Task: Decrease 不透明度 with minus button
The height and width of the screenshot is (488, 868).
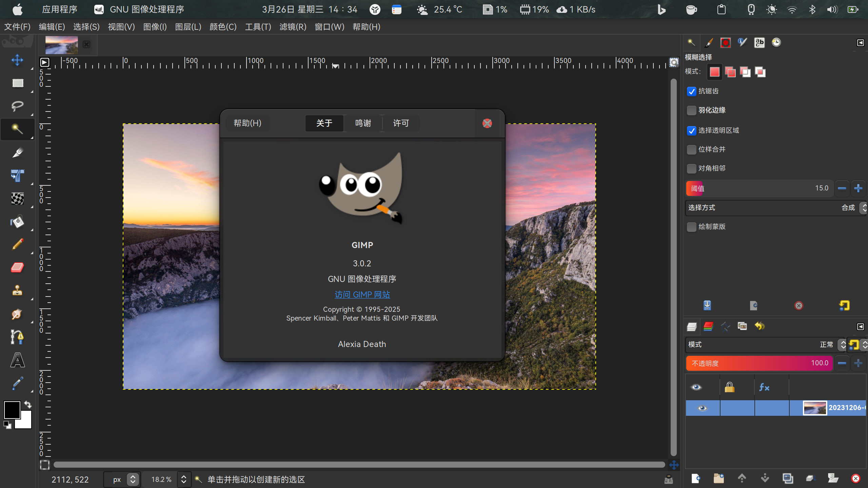Action: (x=842, y=363)
